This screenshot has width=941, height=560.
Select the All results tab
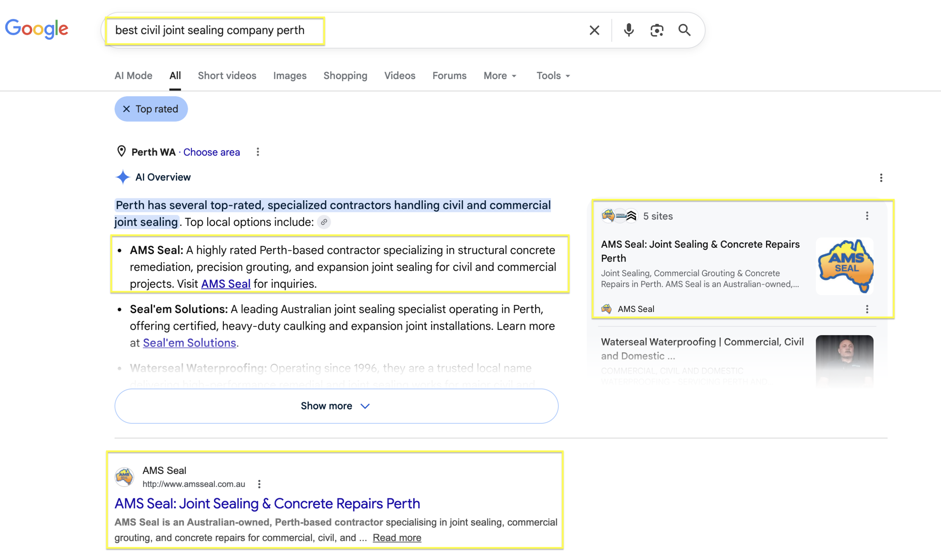pyautogui.click(x=175, y=75)
